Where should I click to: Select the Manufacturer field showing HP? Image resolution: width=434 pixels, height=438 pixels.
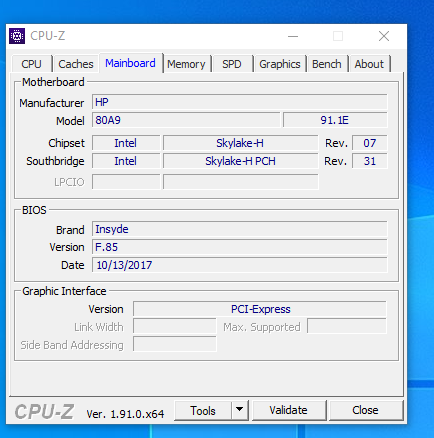pyautogui.click(x=240, y=102)
